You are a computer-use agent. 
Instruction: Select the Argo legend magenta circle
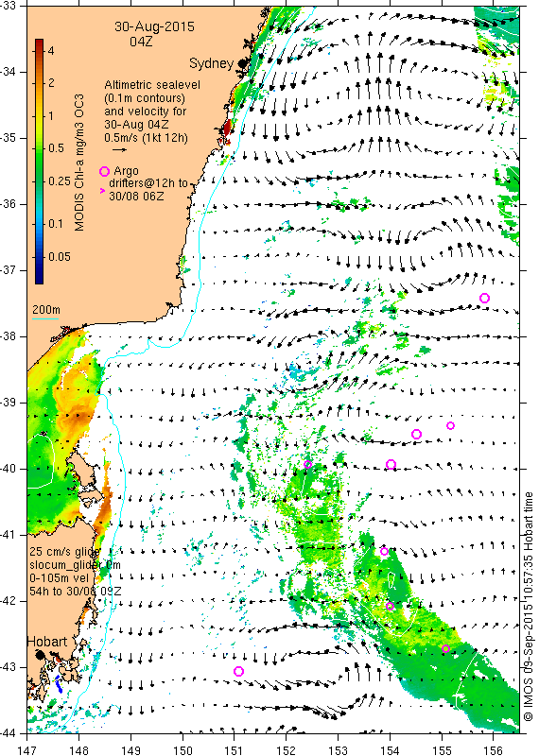[x=104, y=171]
